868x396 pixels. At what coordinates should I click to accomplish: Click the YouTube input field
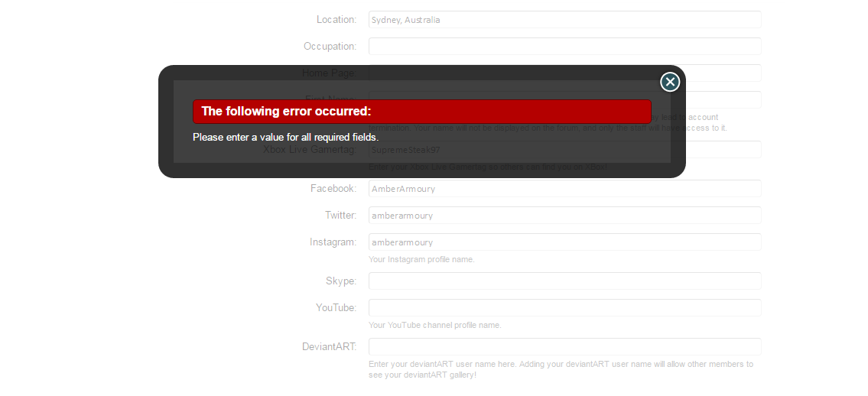564,307
